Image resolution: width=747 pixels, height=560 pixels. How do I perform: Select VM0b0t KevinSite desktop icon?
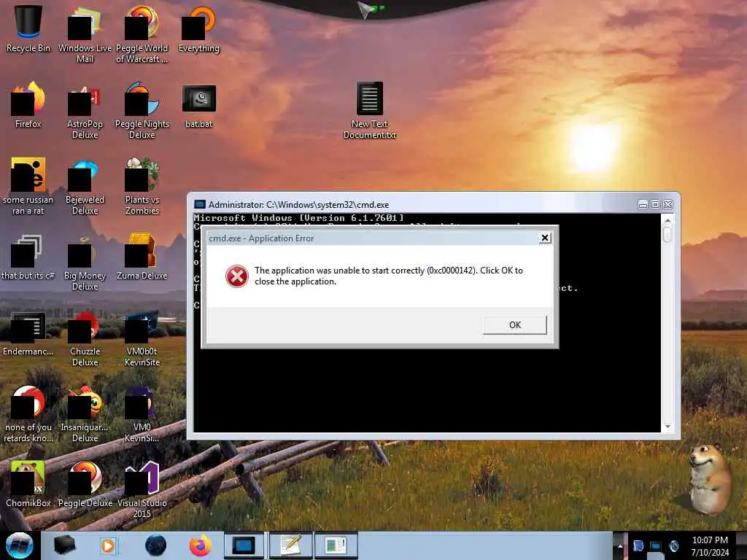[142, 338]
